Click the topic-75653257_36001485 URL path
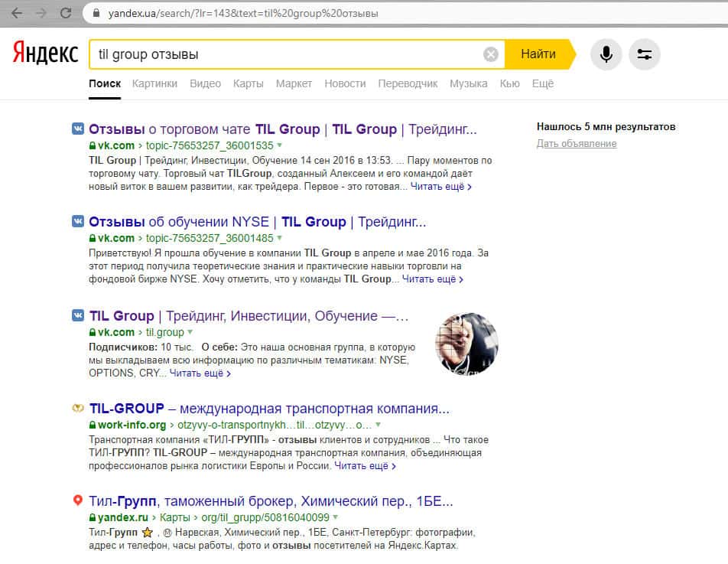728x564 pixels. pyautogui.click(x=210, y=238)
